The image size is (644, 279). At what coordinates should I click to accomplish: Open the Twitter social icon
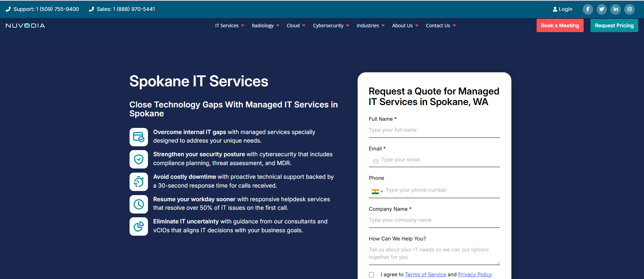(x=602, y=9)
